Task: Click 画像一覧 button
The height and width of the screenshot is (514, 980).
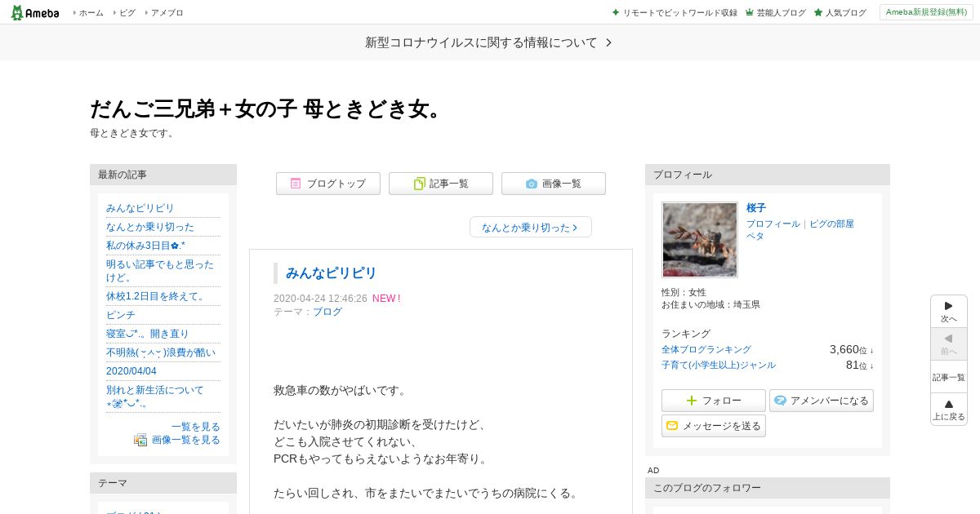Action: [x=554, y=184]
